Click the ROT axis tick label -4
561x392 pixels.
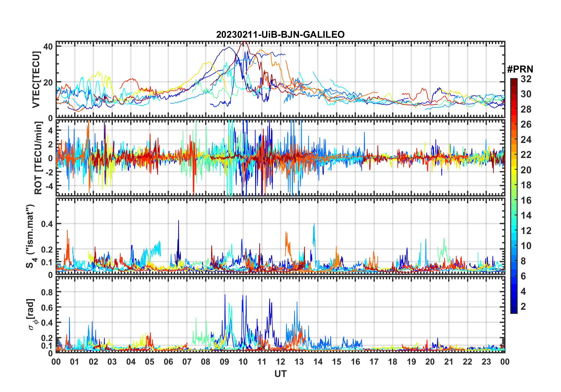[50, 186]
